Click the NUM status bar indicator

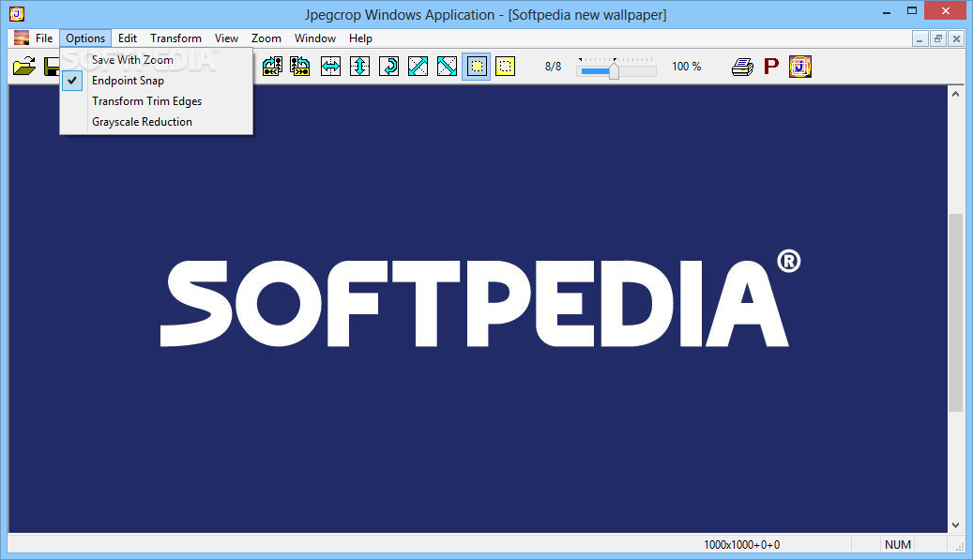click(x=898, y=544)
